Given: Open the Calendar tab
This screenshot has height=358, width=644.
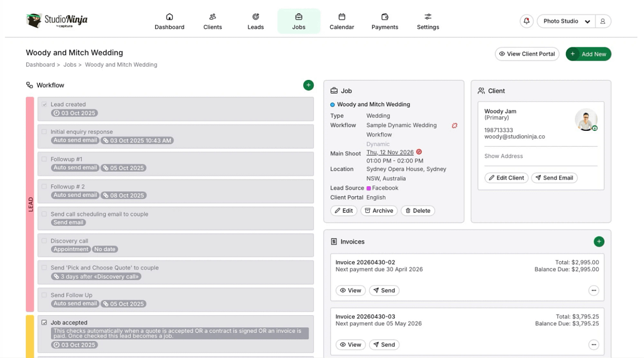Looking at the screenshot, I should click(x=341, y=21).
